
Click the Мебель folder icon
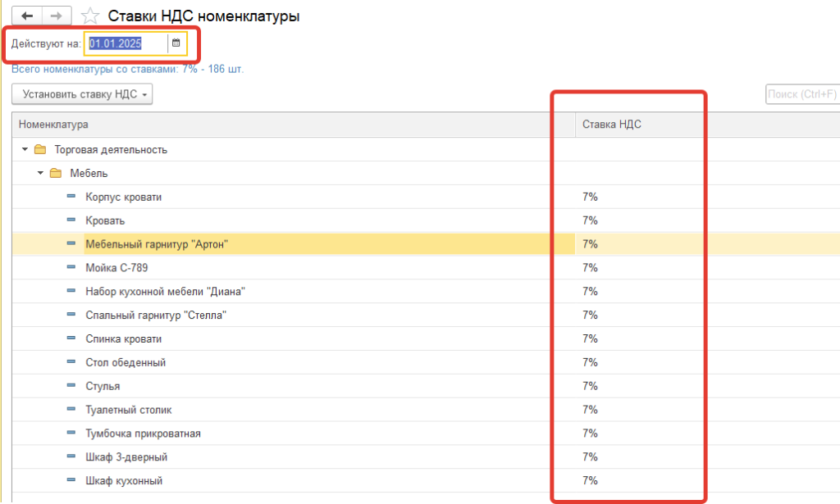[56, 174]
